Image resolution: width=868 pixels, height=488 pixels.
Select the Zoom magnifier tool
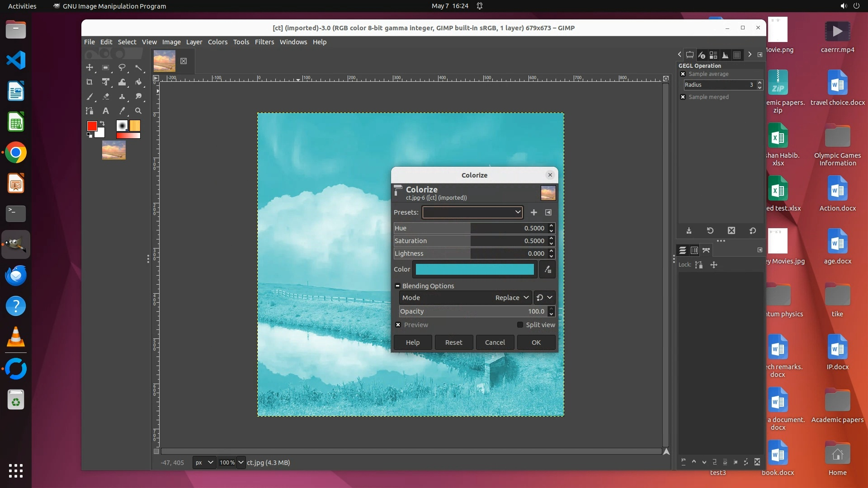coord(138,111)
